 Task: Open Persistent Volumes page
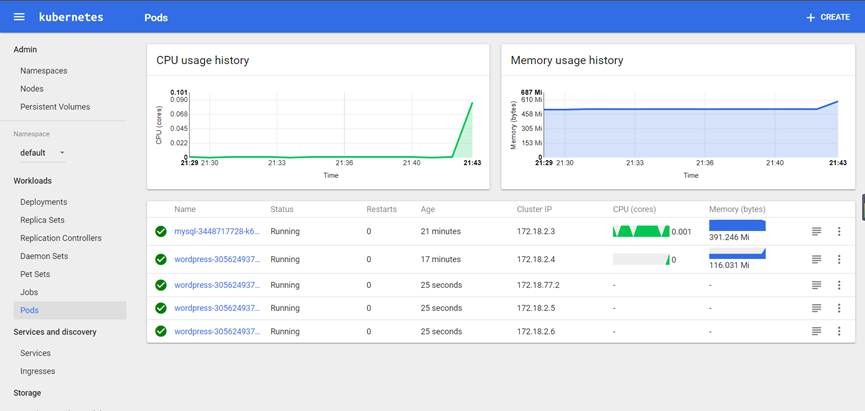pyautogui.click(x=55, y=107)
